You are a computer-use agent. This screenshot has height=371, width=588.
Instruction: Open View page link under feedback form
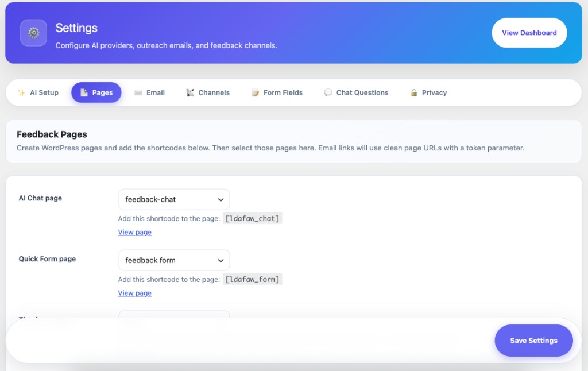[134, 293]
